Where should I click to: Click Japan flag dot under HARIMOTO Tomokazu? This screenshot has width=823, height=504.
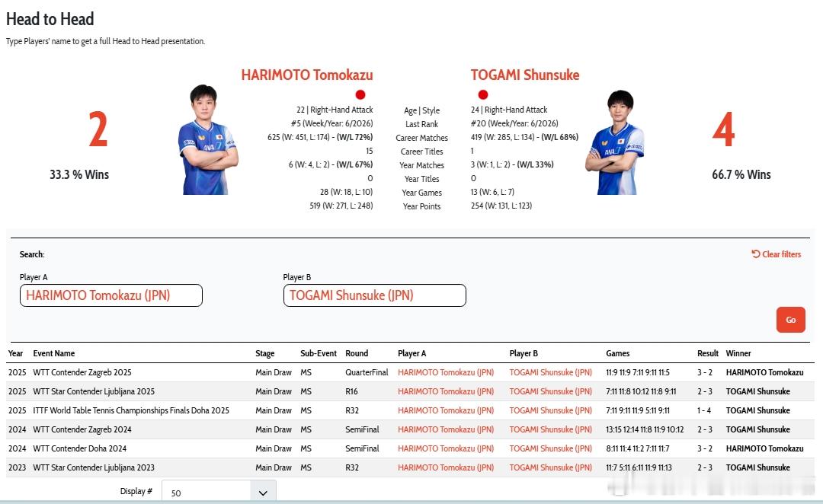pos(360,94)
